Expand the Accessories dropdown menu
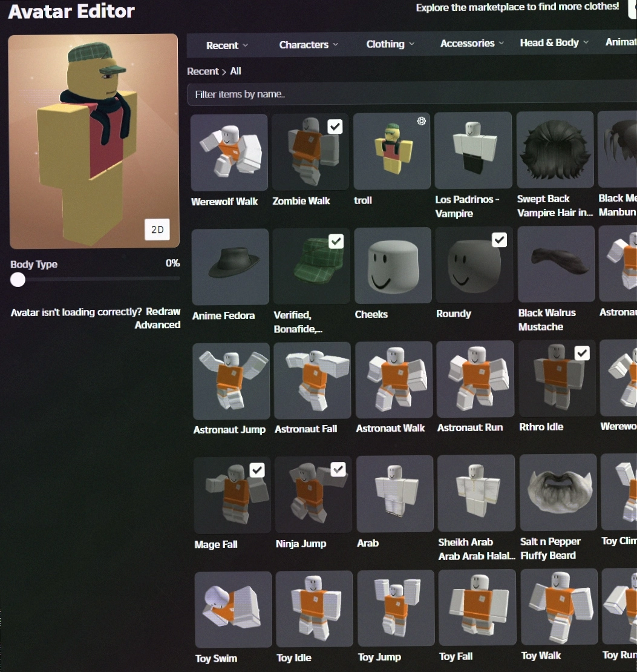The image size is (637, 672). coord(472,43)
